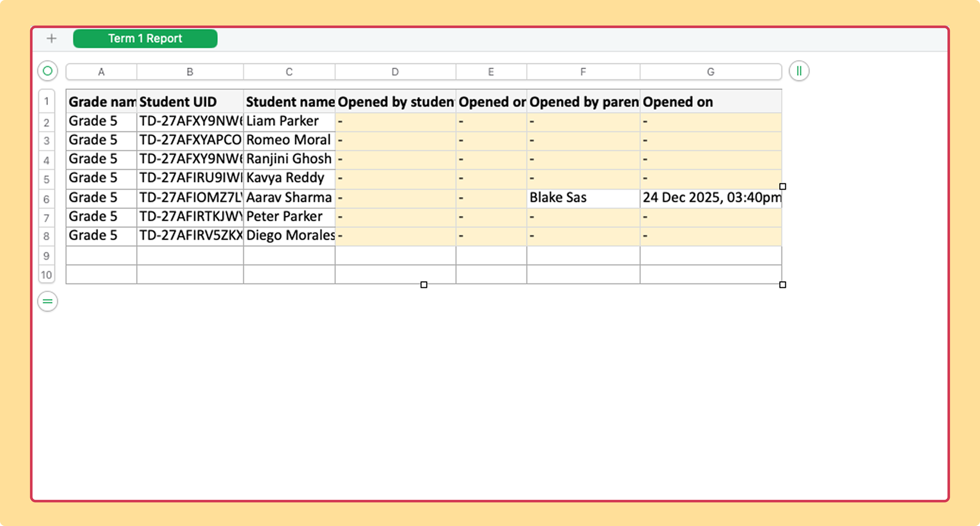Click the table resize handle at bottom-right corner

(782, 285)
